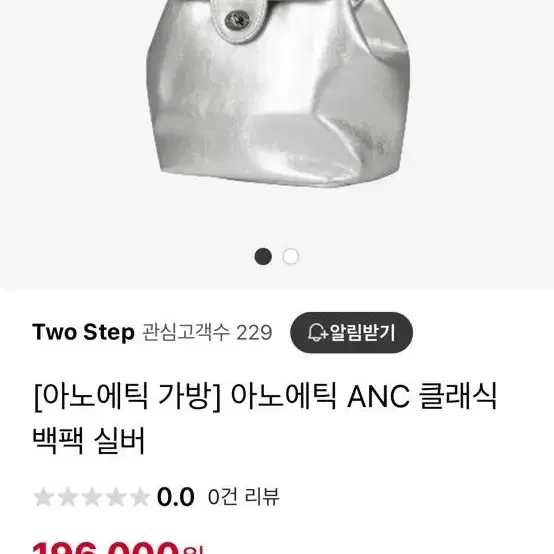Click the second gray rating star
This screenshot has height=554, width=554.
point(67,497)
